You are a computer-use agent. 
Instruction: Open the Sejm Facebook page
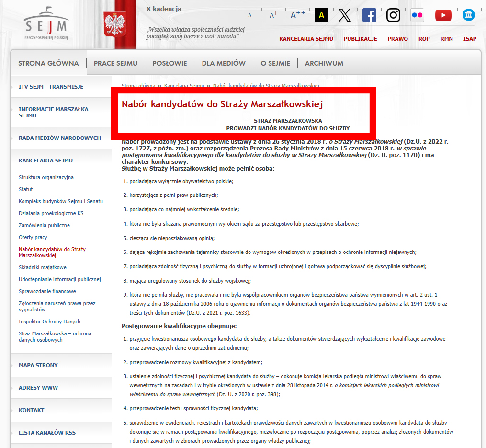click(x=369, y=15)
